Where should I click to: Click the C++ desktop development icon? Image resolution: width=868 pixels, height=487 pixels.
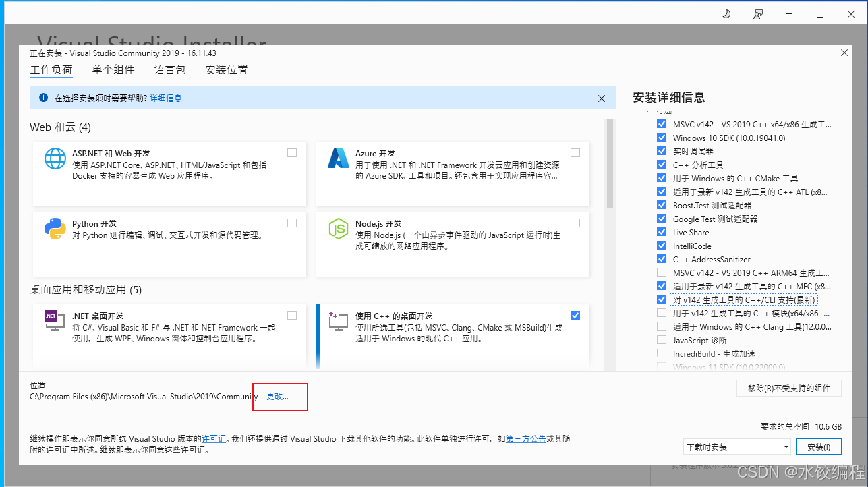338,320
